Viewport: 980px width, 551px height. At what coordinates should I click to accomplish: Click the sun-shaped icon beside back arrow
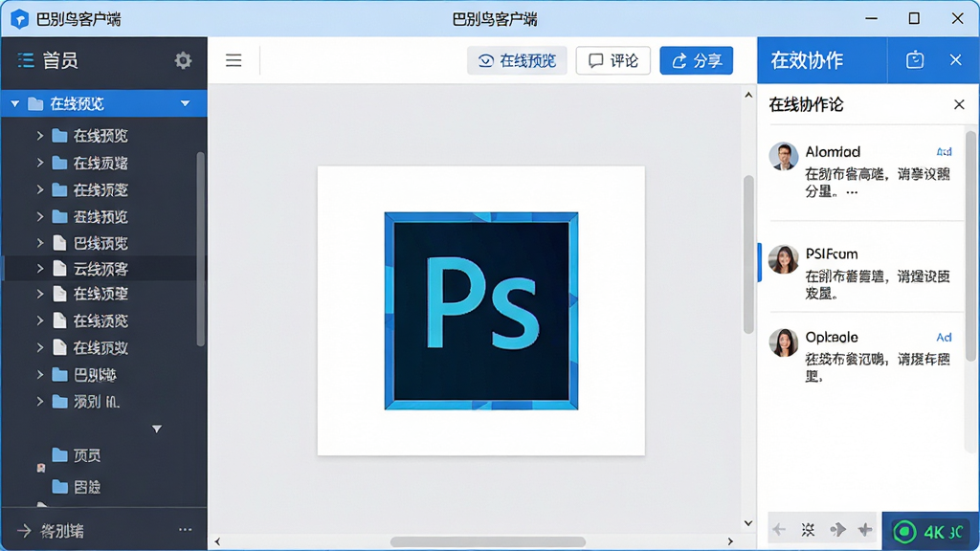click(808, 530)
